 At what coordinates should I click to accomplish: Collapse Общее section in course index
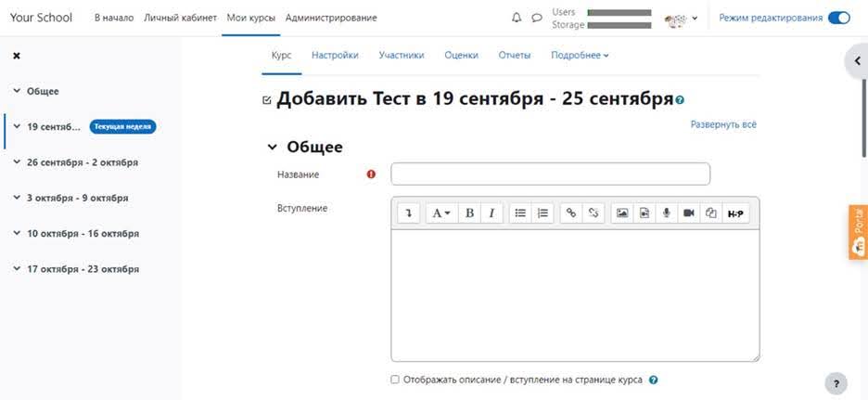(17, 91)
